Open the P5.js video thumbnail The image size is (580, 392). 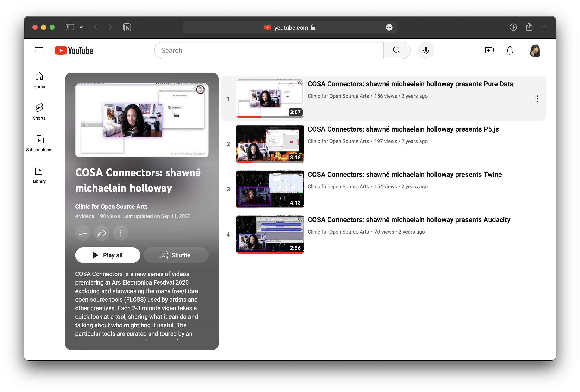[x=270, y=144]
